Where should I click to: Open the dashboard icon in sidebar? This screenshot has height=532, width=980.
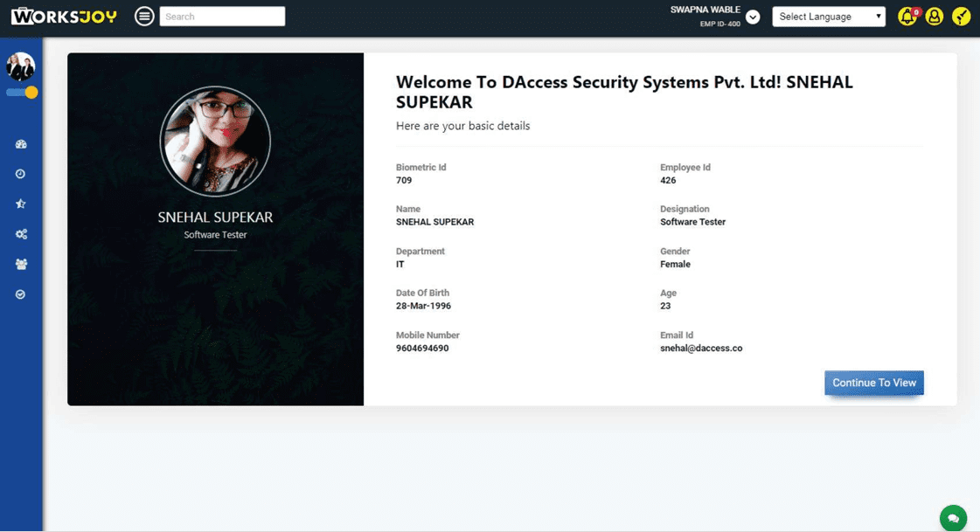[21, 143]
